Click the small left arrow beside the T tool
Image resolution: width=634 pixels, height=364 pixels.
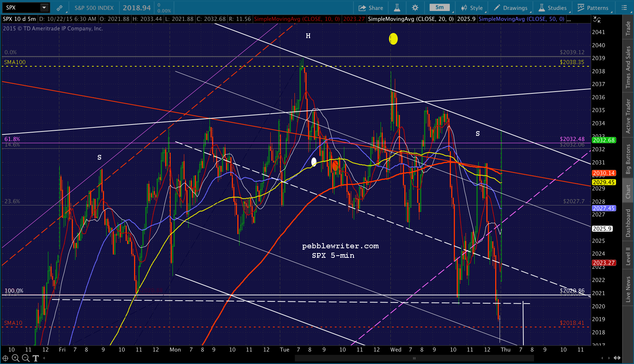pos(44,358)
